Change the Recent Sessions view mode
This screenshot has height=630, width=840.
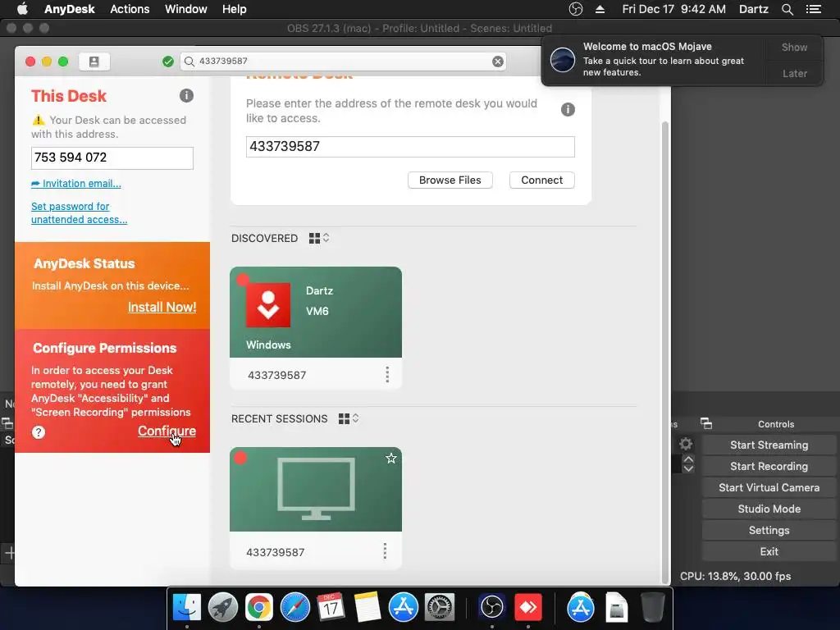[x=349, y=419]
